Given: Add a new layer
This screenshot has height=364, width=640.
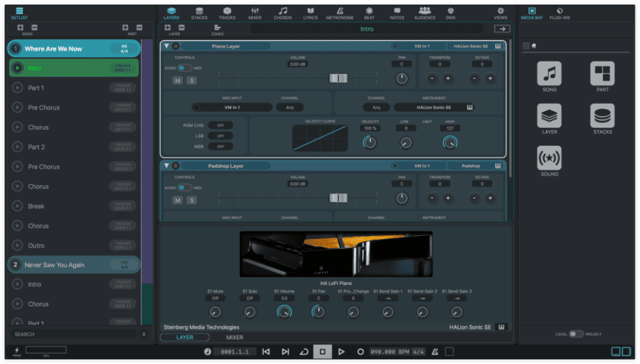Looking at the screenshot, I should tap(168, 27).
